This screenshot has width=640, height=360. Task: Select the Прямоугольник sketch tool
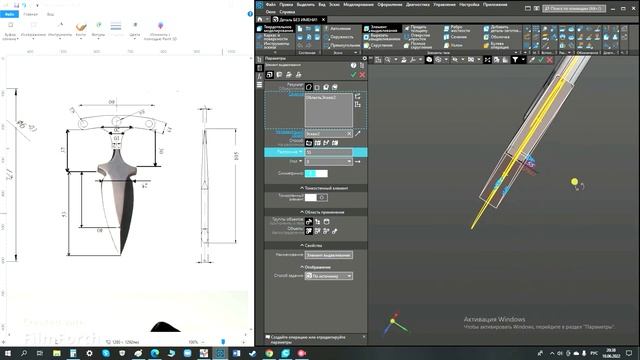[342, 45]
